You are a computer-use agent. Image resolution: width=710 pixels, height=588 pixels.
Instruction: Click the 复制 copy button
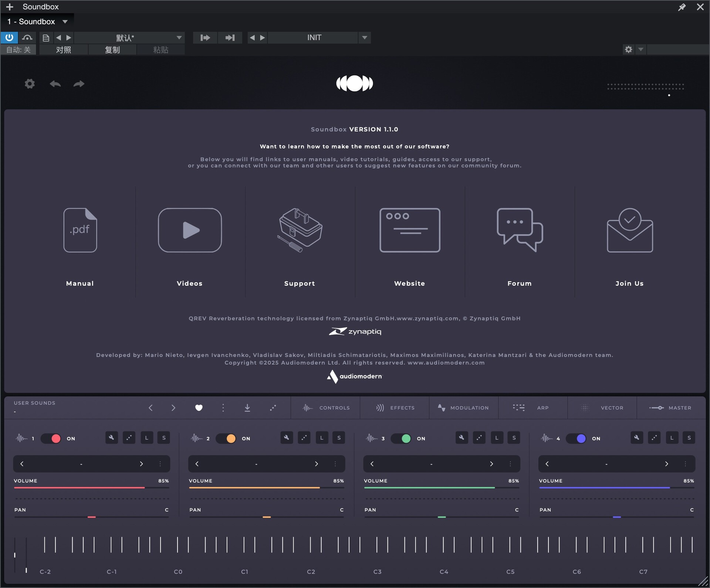click(x=112, y=50)
